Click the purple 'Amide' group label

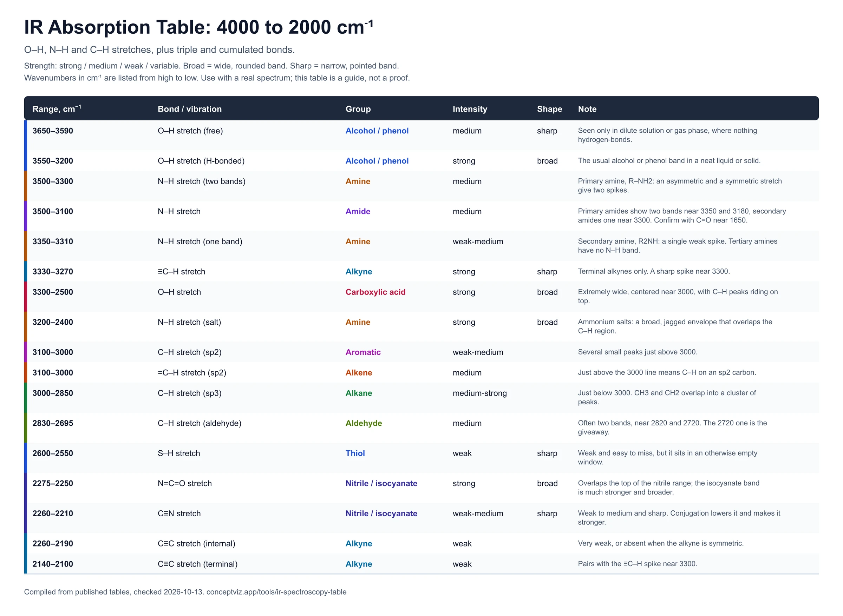(358, 211)
